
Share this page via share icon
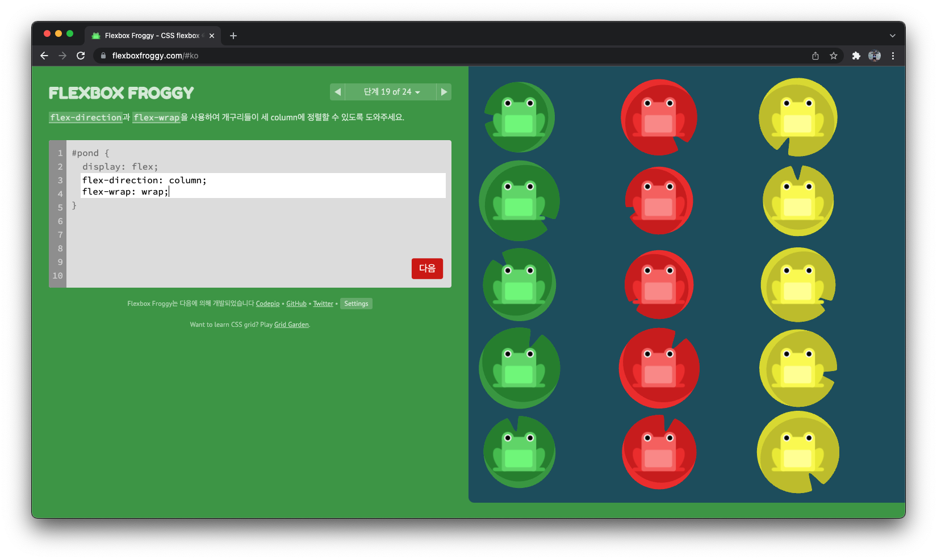(x=815, y=56)
